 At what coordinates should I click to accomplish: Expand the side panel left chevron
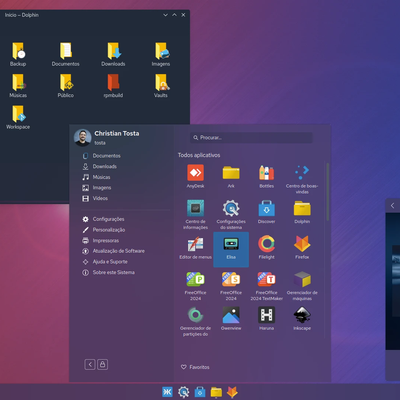click(x=393, y=206)
